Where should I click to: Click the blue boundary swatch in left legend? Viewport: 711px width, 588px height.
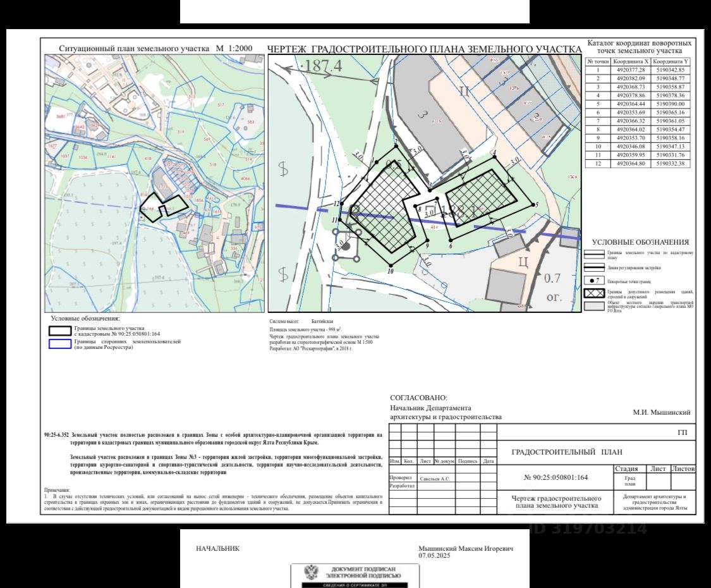click(x=60, y=344)
